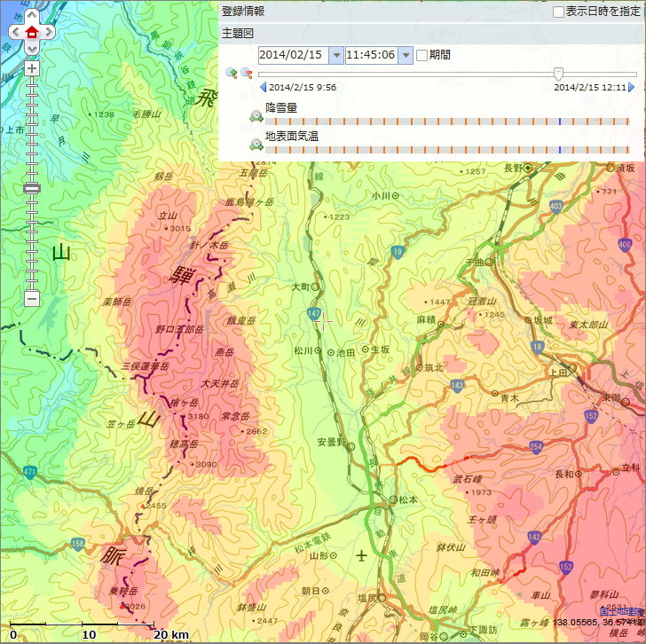The image size is (646, 644).
Task: Pan the map east with right arrow
Action: (x=49, y=32)
